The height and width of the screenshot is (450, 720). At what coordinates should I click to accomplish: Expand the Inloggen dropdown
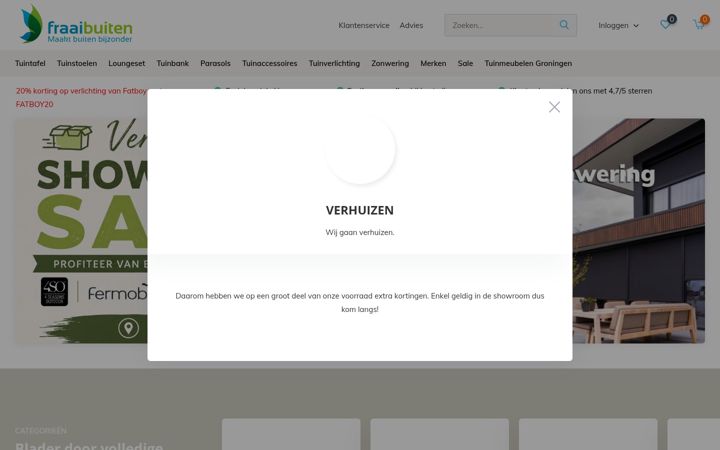[x=618, y=25]
